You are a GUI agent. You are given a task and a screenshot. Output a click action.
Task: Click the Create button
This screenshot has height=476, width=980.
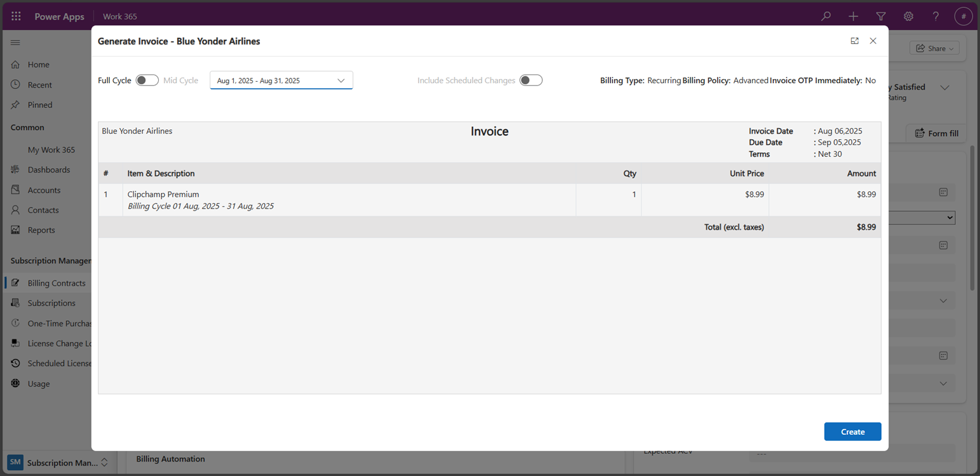point(853,432)
